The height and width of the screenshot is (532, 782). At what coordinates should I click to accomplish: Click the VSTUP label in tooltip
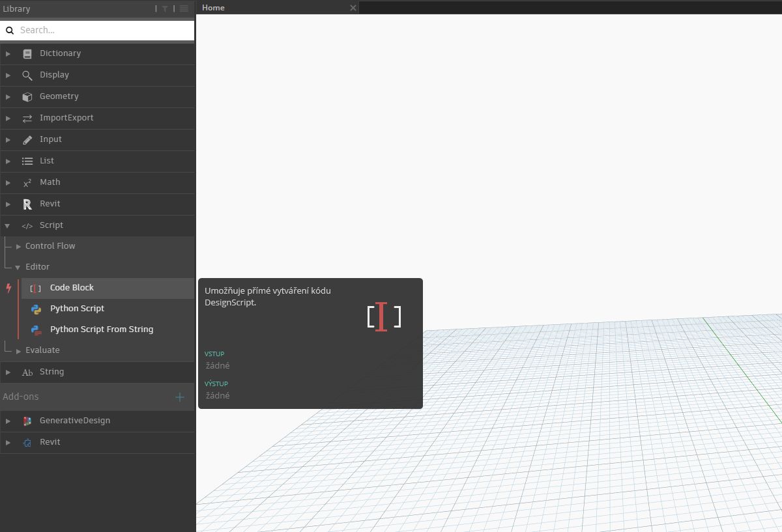pos(214,354)
